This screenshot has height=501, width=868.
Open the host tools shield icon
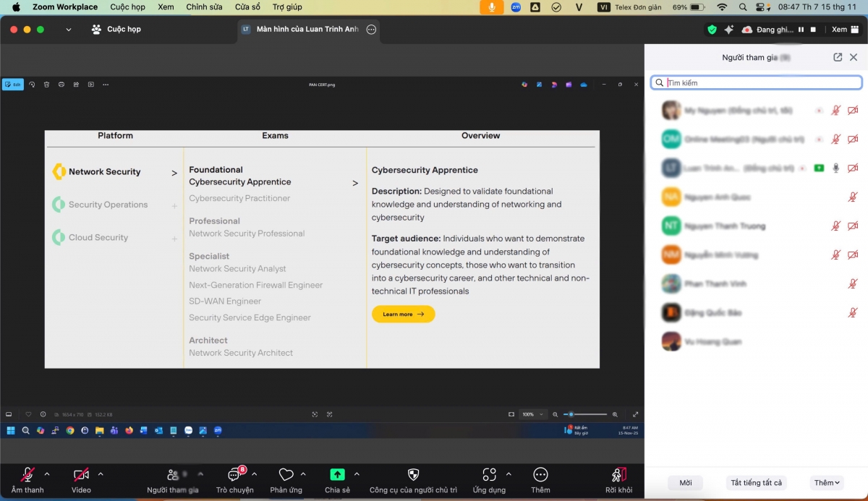413,474
